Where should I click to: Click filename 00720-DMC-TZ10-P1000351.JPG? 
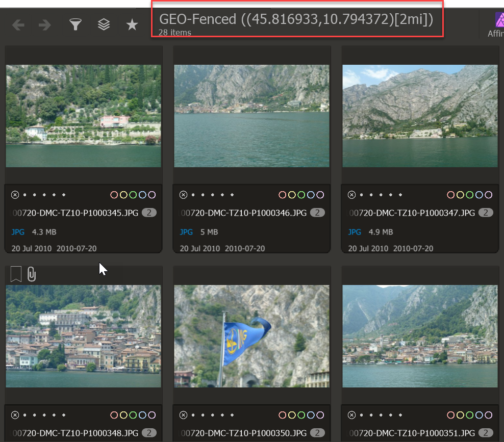click(x=412, y=433)
